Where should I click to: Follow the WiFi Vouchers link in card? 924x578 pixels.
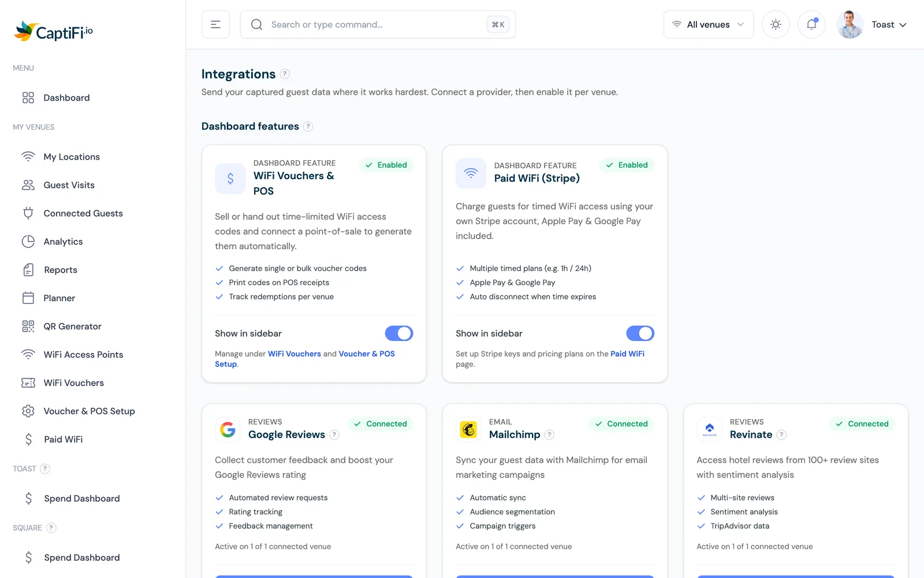point(294,354)
